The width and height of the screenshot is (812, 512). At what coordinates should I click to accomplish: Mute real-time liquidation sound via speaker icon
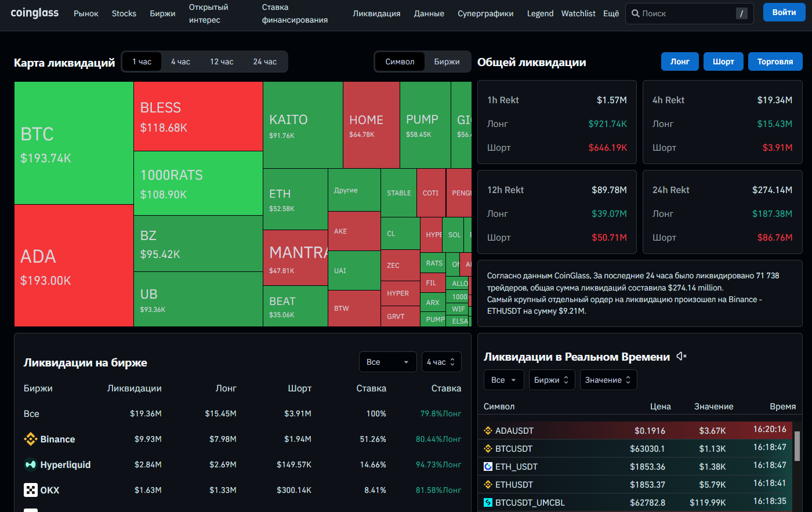point(681,357)
